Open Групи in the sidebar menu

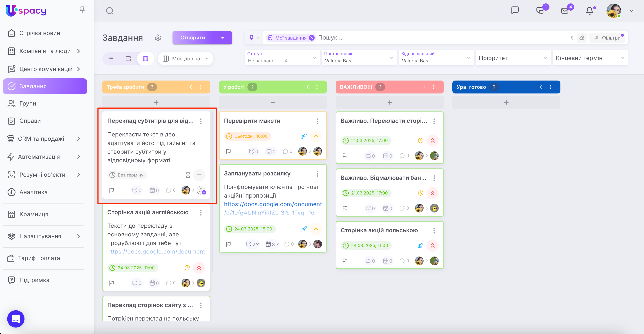tap(28, 103)
